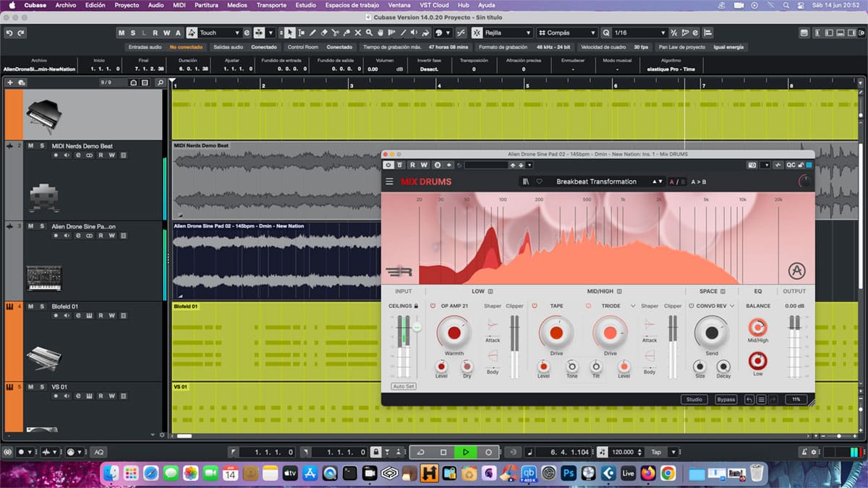The image size is (868, 488).
Task: Select the Erase tool in toolbar
Action: (325, 33)
